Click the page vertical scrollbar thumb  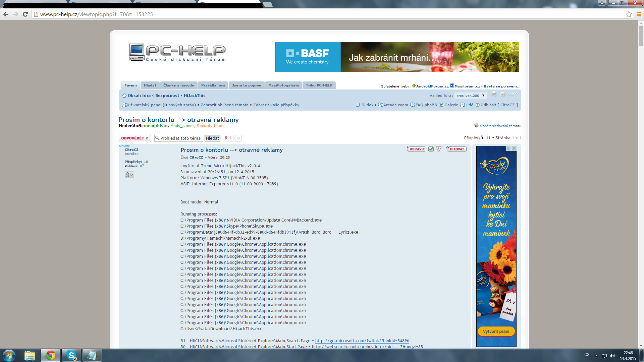click(x=641, y=36)
